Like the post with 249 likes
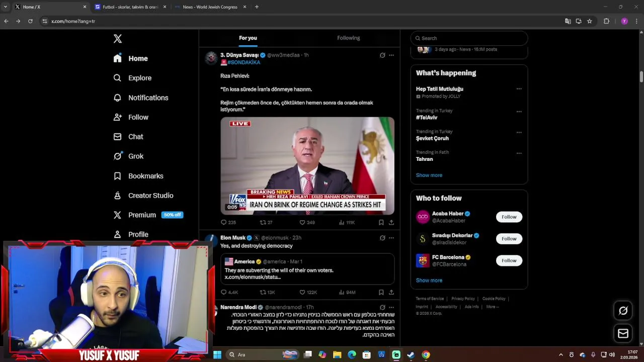Image resolution: width=644 pixels, height=362 pixels. (x=307, y=222)
